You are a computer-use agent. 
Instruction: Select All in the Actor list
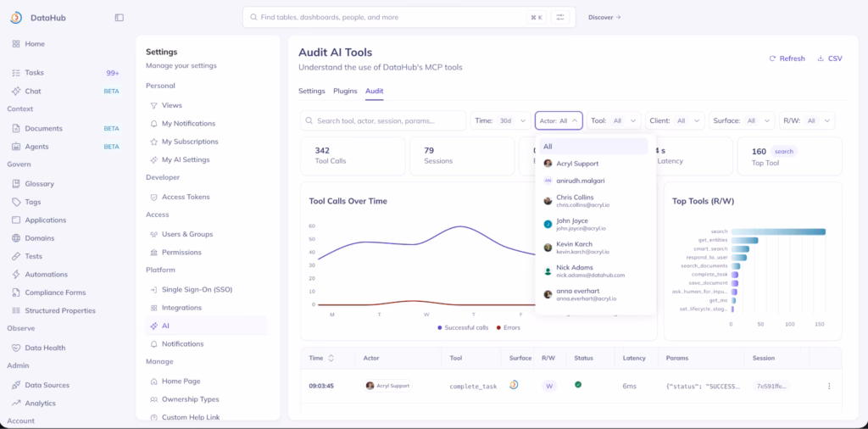click(x=593, y=147)
